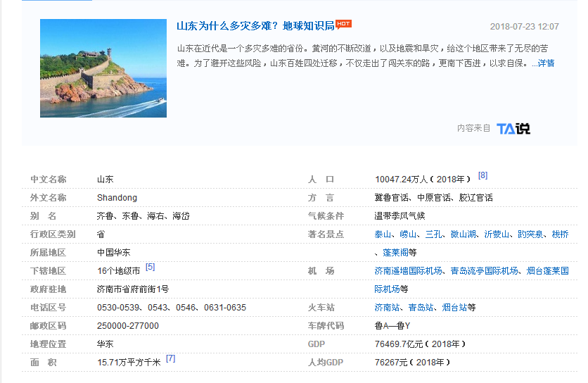Open the 三孔 attraction link
Viewport: 588px width, 383px height.
pos(433,234)
